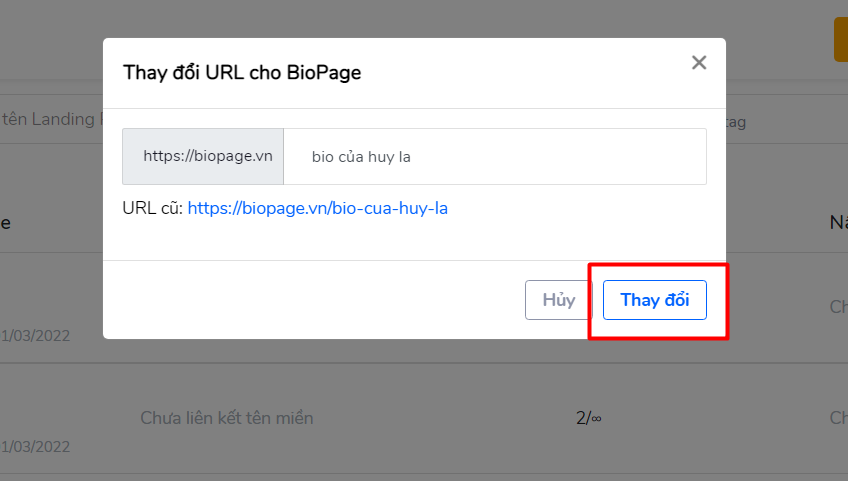Click the https://biopage.vn prefix box
The width and height of the screenshot is (848, 481).
coord(203,156)
